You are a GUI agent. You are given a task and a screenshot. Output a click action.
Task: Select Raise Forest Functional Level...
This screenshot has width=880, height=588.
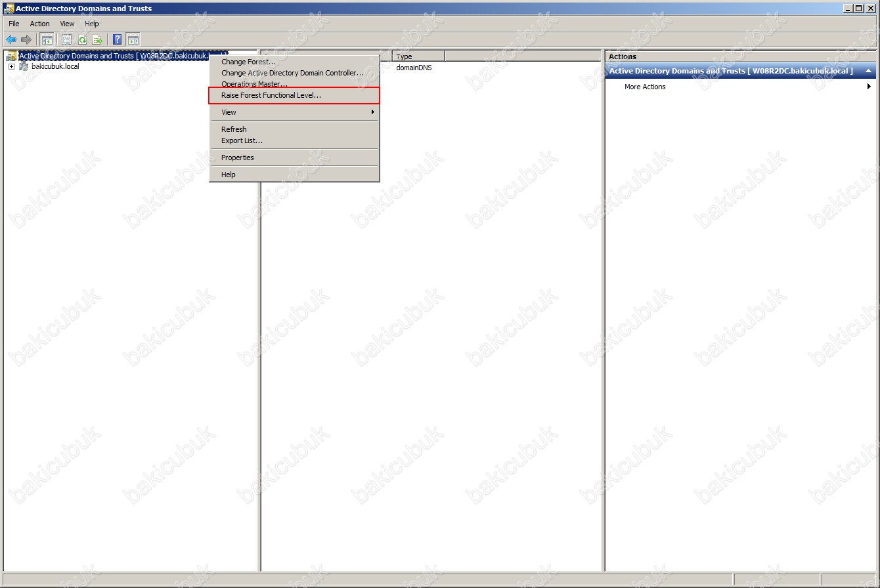[x=294, y=95]
